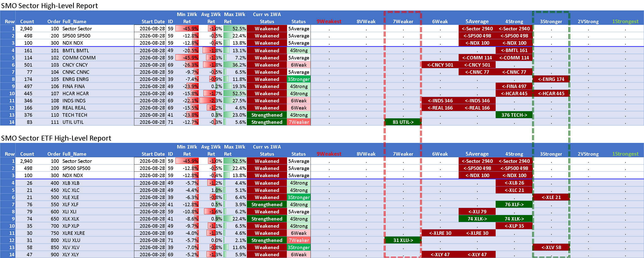Select the "XLY XLY" name cell
Screen dimensions: 644x258
click(71, 255)
